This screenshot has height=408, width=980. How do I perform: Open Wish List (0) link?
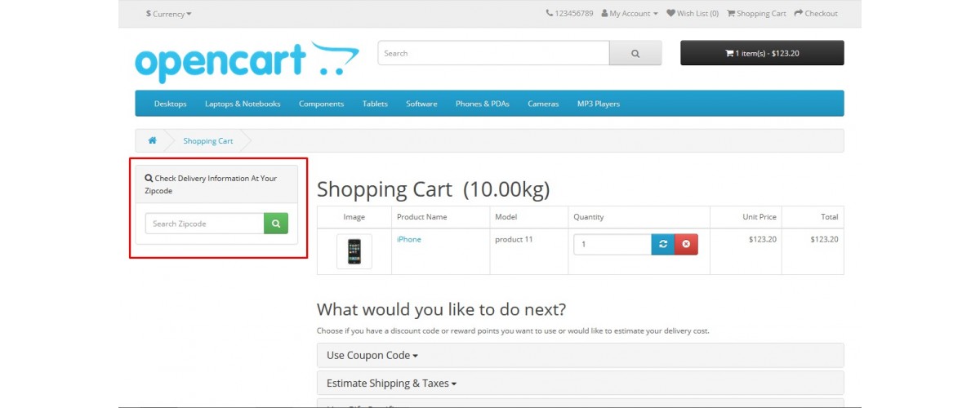tap(693, 14)
